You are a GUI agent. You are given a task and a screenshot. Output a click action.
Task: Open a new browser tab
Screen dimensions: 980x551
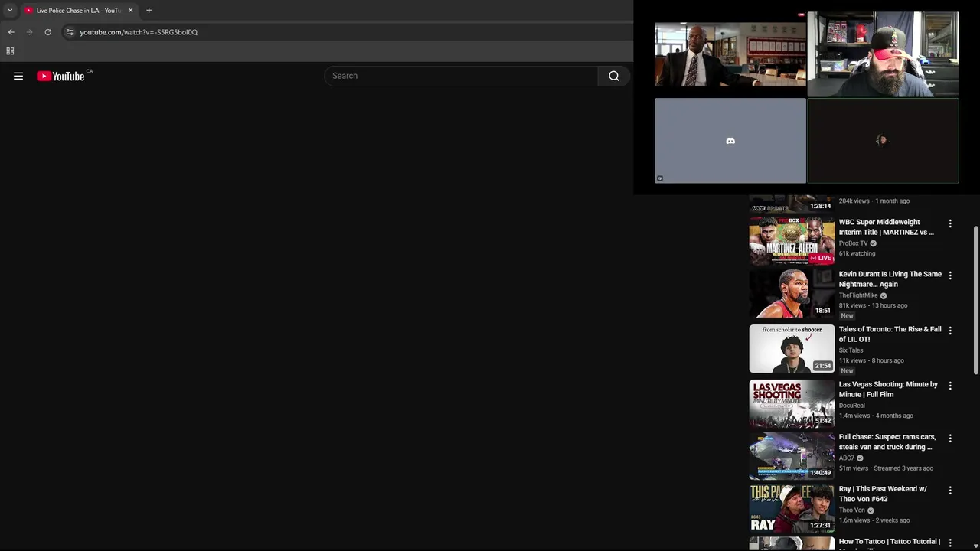click(x=149, y=11)
